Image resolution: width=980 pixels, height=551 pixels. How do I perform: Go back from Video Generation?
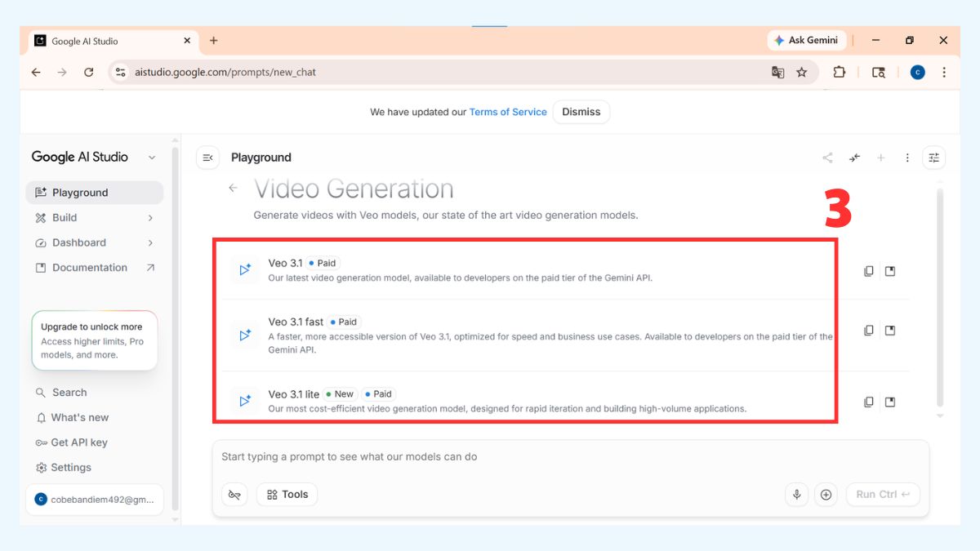[233, 188]
